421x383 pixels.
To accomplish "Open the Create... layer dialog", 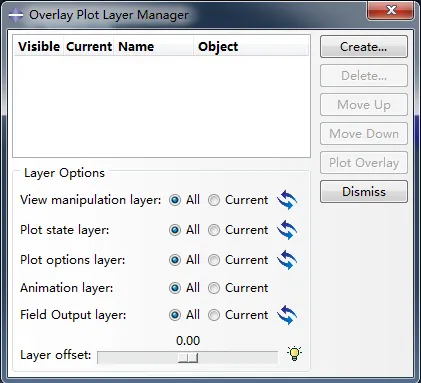I will point(364,47).
